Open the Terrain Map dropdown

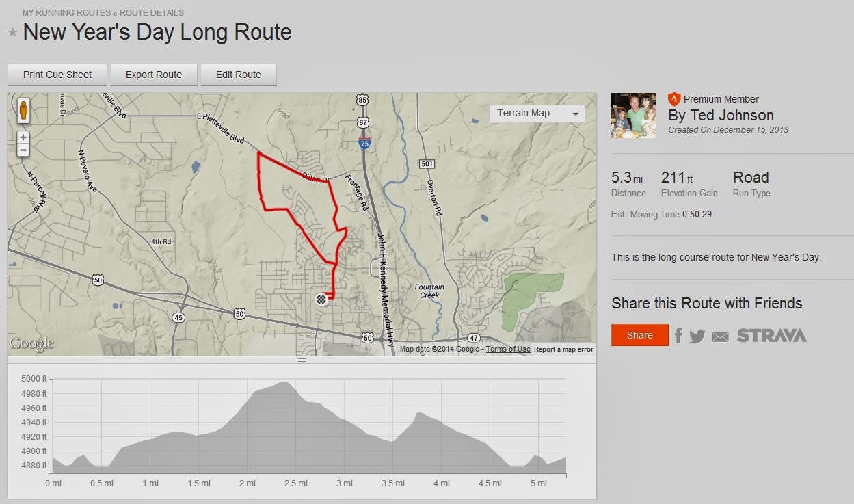point(537,114)
